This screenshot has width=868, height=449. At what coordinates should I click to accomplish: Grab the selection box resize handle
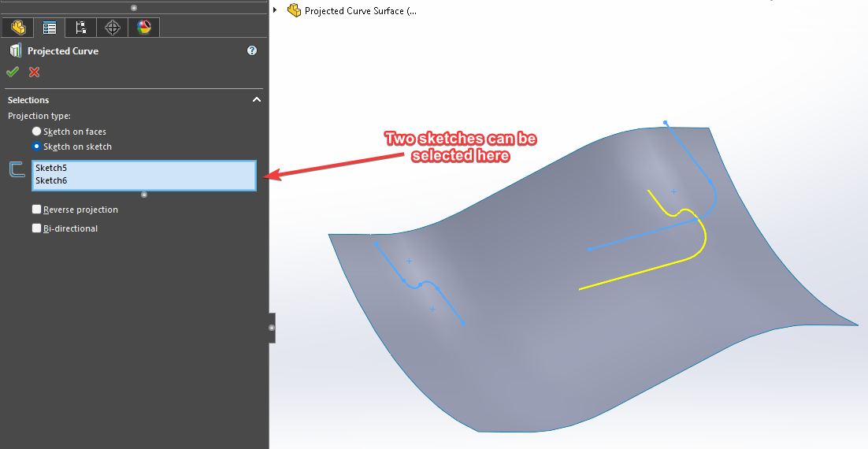tap(143, 194)
